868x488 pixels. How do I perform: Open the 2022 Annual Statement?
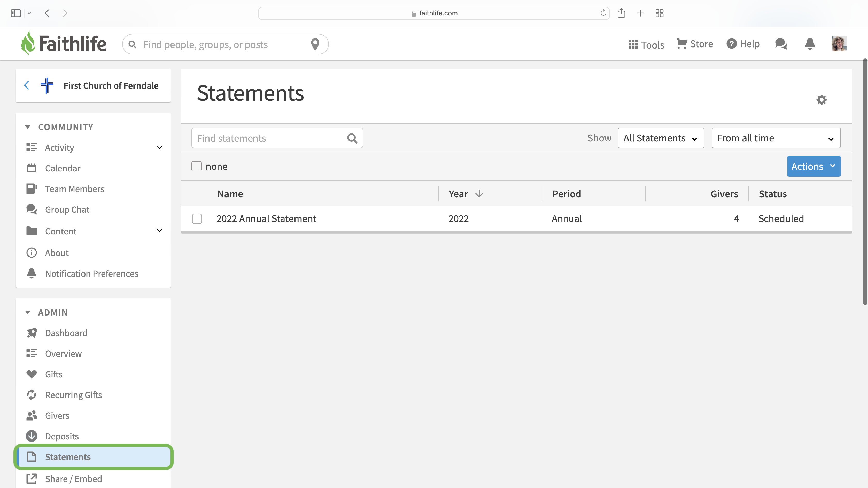(266, 219)
